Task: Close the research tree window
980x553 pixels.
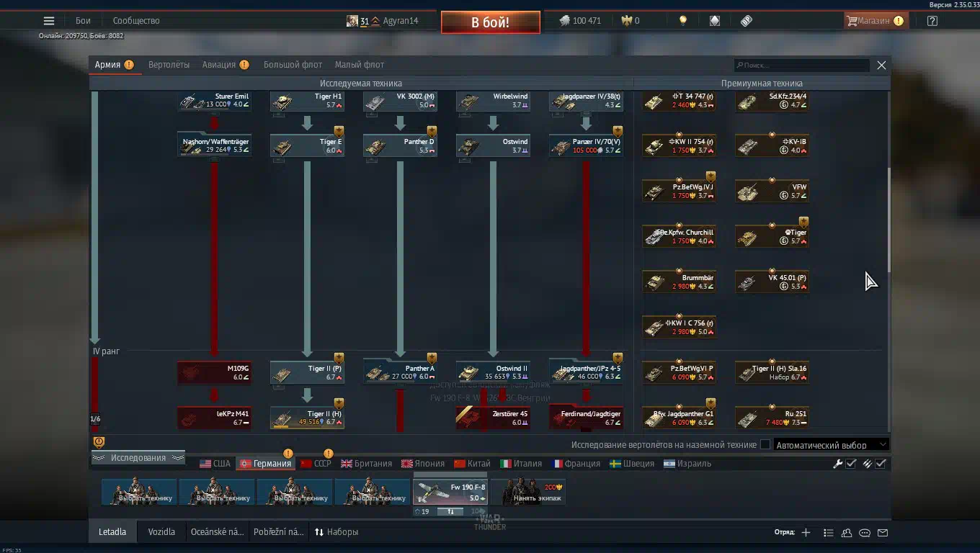Action: click(x=881, y=65)
